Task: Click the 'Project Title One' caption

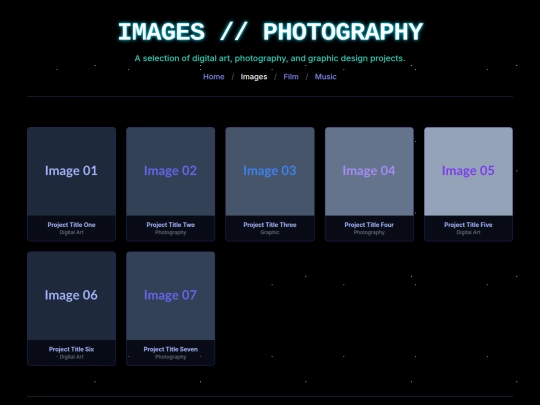Action: (x=71, y=225)
